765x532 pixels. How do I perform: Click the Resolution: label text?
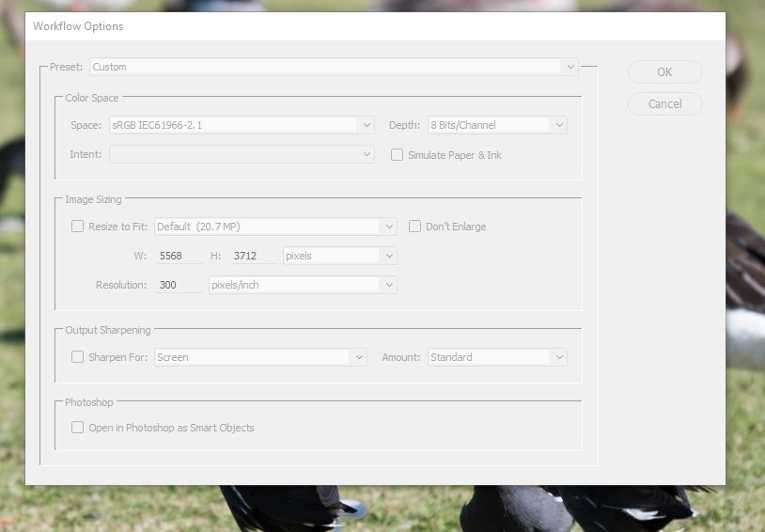tap(121, 285)
